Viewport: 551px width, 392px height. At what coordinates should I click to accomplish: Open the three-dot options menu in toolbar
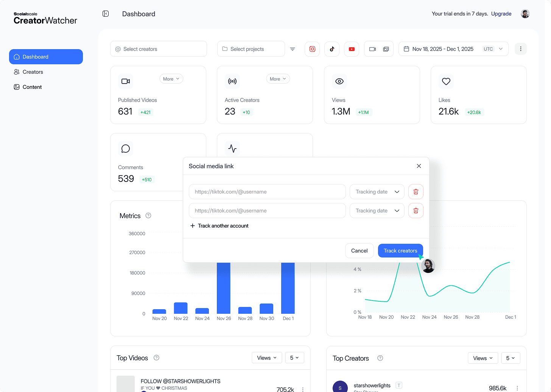[x=521, y=49]
